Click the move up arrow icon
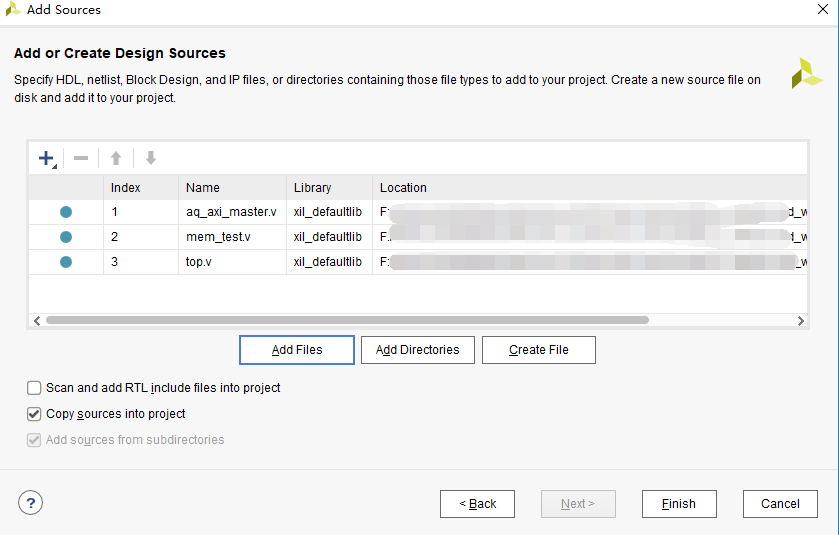Screen dimensions: 839x535 [116, 158]
